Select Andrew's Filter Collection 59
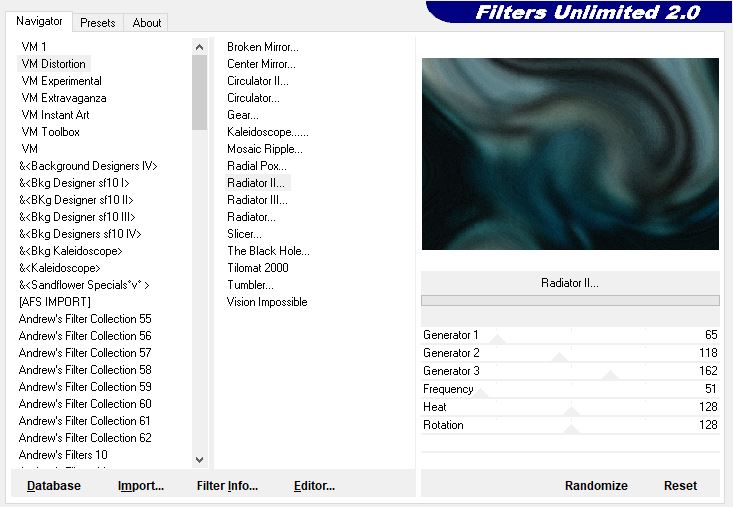The image size is (733, 507). tap(85, 387)
